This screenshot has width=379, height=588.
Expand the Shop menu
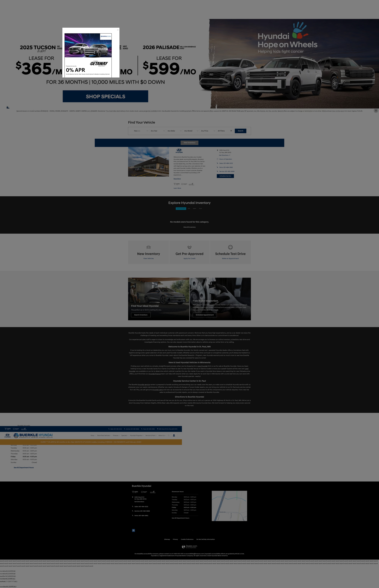pos(93,435)
